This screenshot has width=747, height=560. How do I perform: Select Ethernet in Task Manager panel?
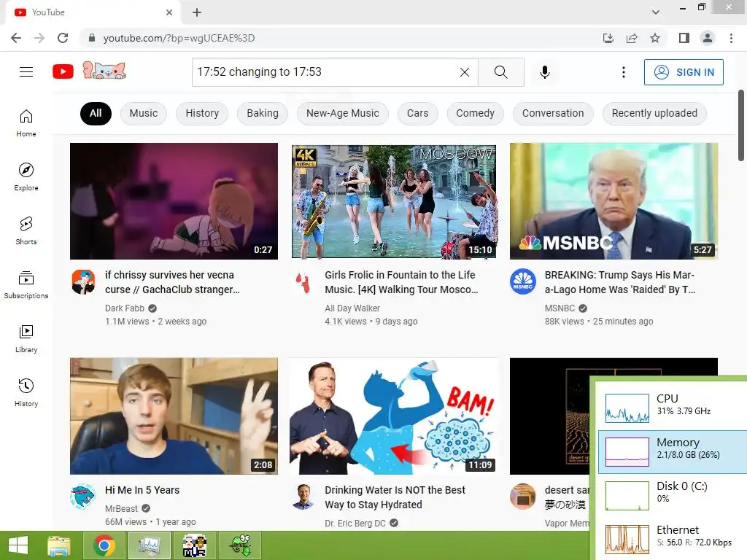(673, 539)
